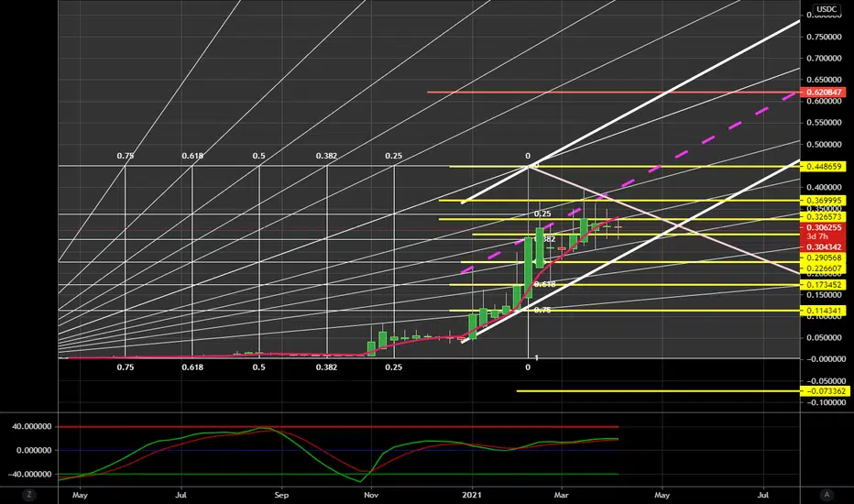This screenshot has width=854, height=504.
Task: Click the yellow 0.290568 price label
Action: click(x=823, y=257)
